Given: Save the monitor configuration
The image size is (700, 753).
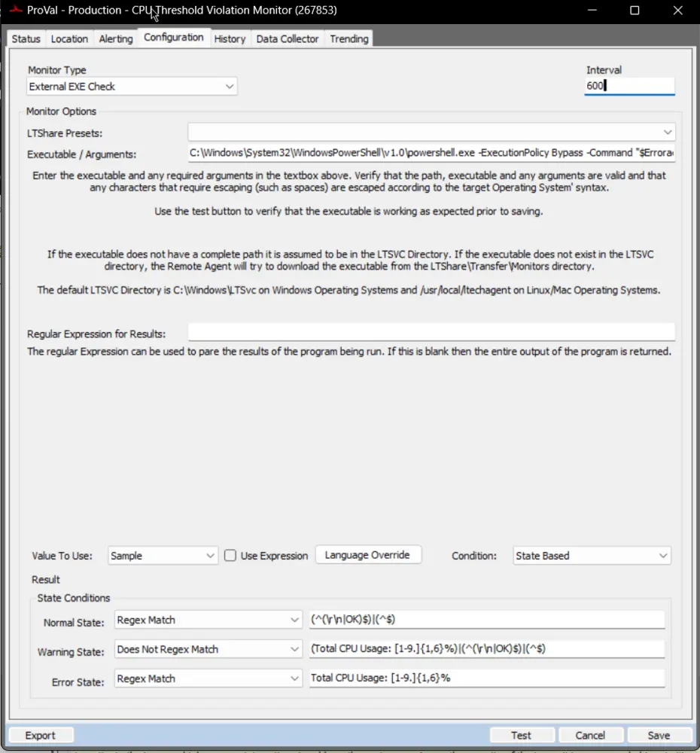Looking at the screenshot, I should click(659, 735).
